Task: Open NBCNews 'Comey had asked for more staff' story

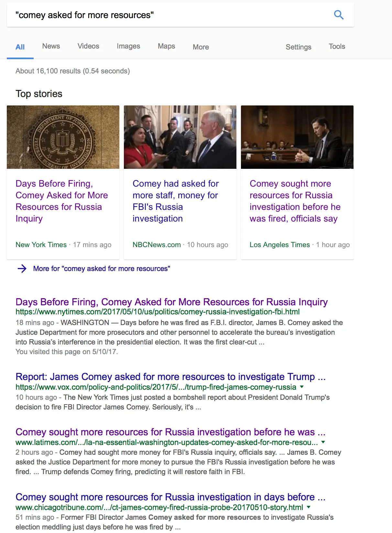Action: pos(176,201)
